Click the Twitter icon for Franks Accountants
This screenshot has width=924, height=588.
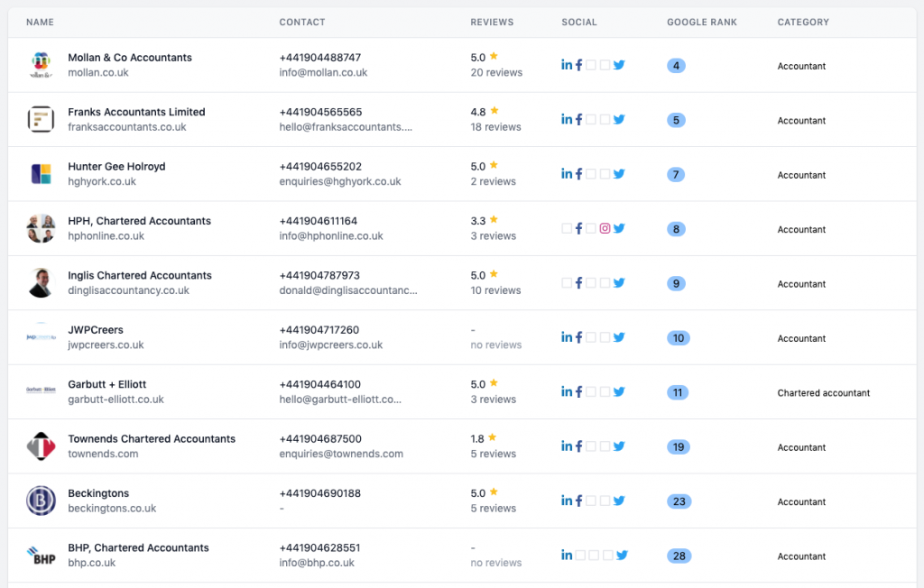(x=619, y=118)
